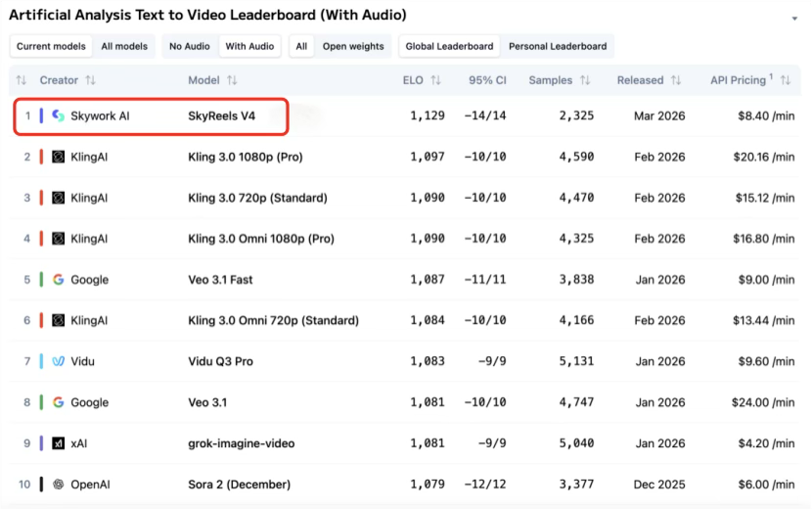The height and width of the screenshot is (509, 812).
Task: Open the SkyReels V4 model link
Action: [221, 116]
